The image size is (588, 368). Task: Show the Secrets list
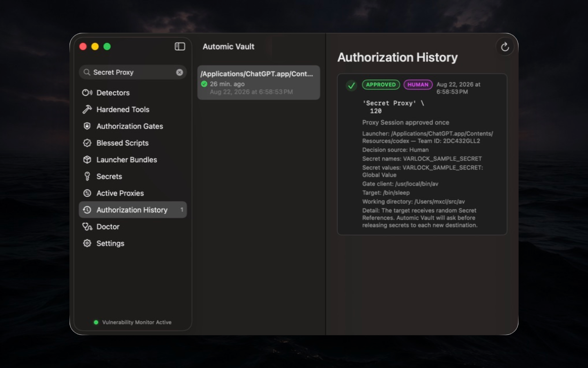click(x=133, y=177)
